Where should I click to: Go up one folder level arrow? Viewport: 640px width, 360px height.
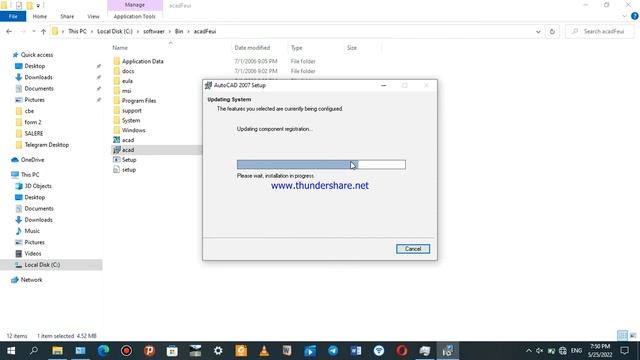click(x=43, y=31)
